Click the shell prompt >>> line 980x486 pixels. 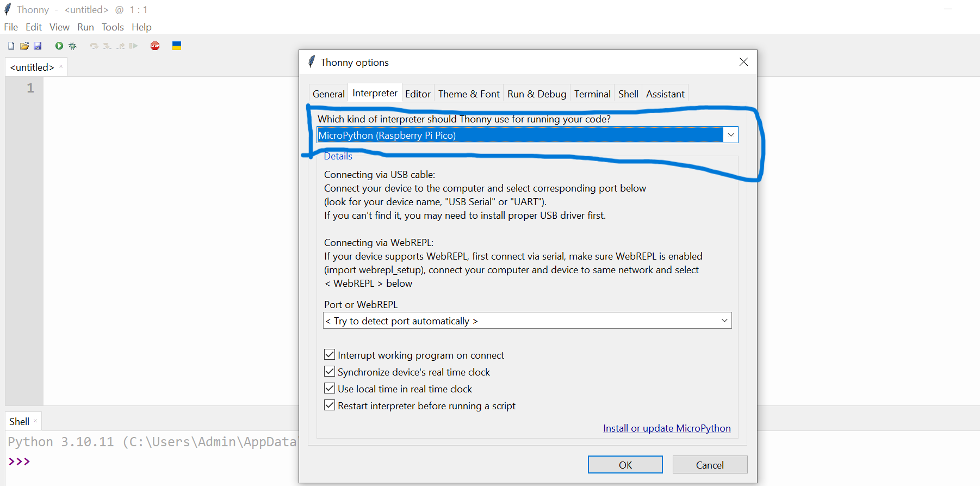pos(19,462)
